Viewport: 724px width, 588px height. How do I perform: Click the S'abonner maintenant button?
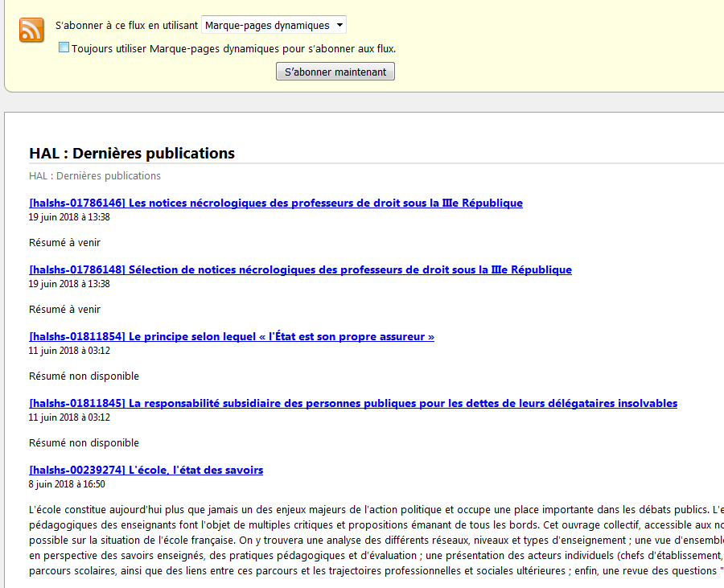[335, 72]
